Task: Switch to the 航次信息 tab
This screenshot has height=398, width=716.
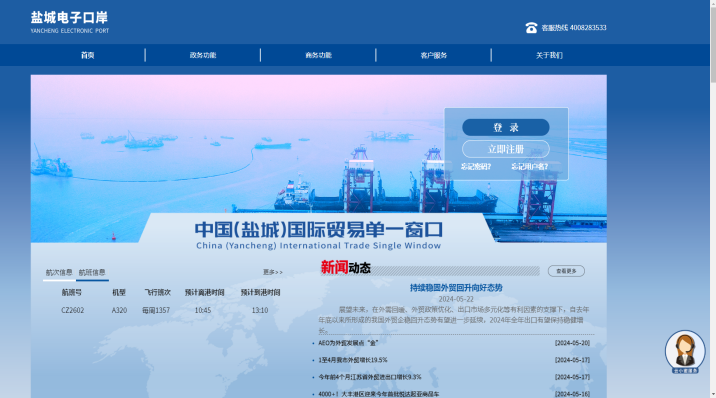Action: [59, 272]
